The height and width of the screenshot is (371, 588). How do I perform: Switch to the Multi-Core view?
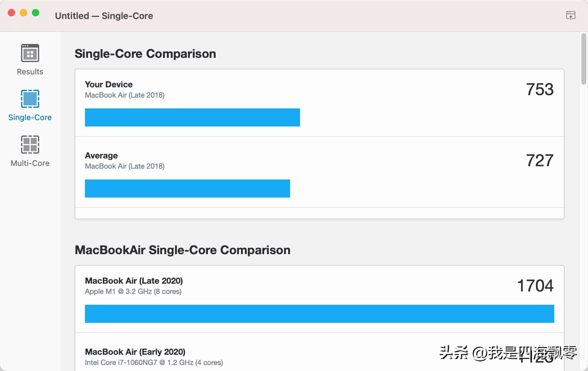30,151
